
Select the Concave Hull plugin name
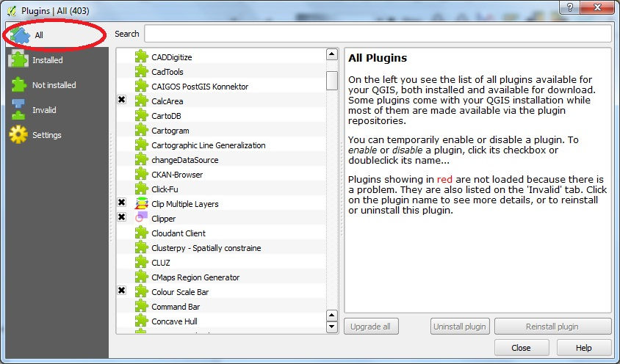click(174, 321)
